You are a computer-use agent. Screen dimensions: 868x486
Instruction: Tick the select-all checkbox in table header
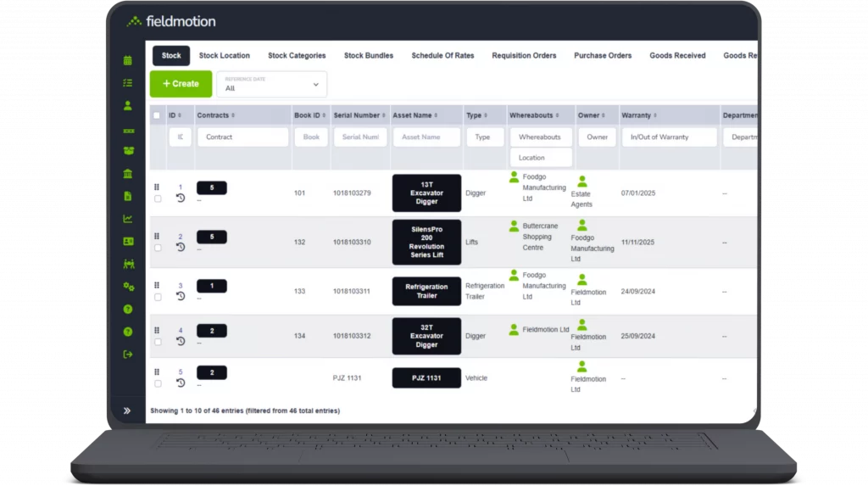point(156,115)
